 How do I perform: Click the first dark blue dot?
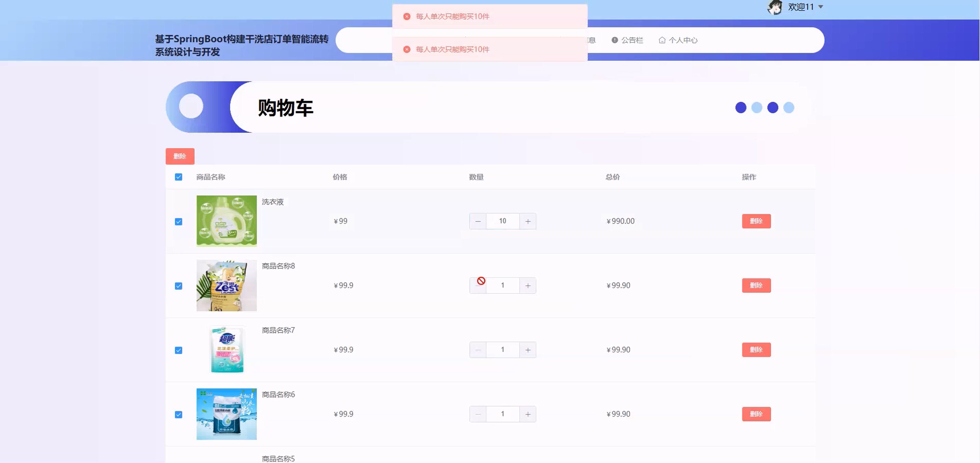(740, 108)
